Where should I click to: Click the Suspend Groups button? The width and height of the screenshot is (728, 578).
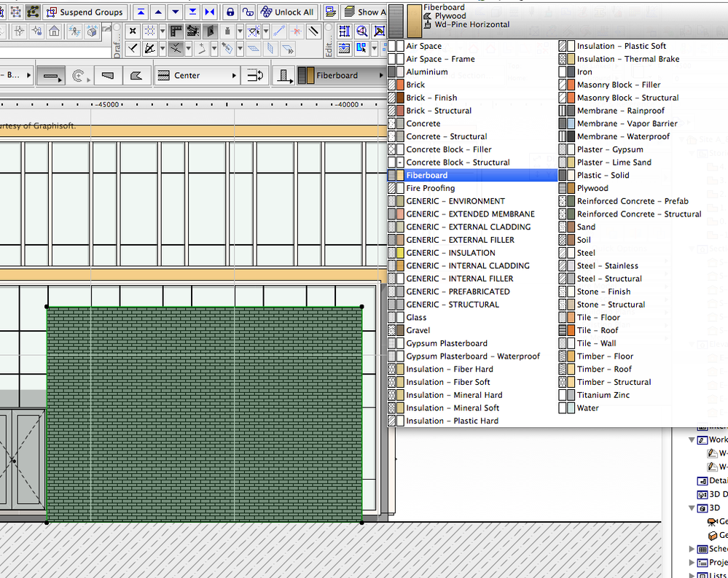(x=85, y=12)
